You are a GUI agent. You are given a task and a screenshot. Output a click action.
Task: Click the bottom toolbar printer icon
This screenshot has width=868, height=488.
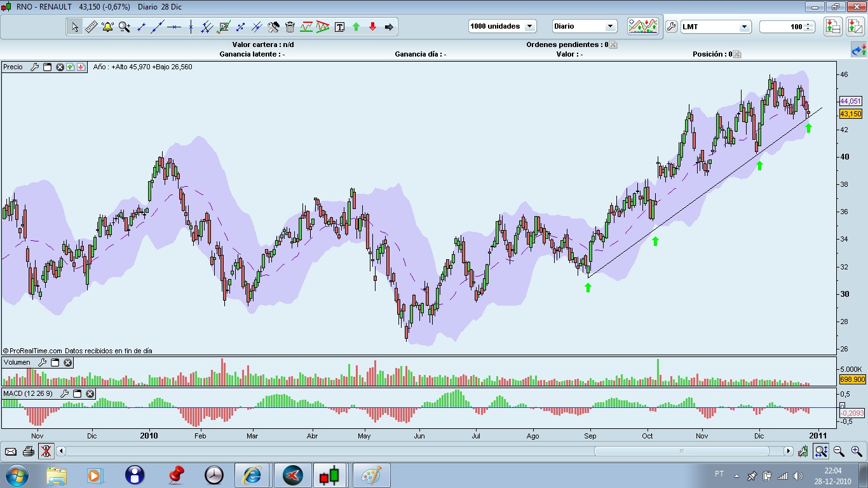click(x=28, y=451)
